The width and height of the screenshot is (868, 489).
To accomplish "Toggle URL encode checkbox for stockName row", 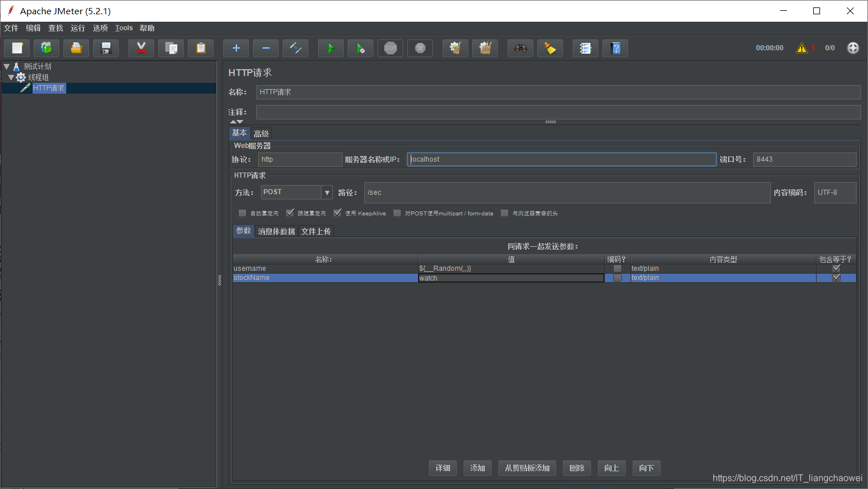I will (x=617, y=278).
